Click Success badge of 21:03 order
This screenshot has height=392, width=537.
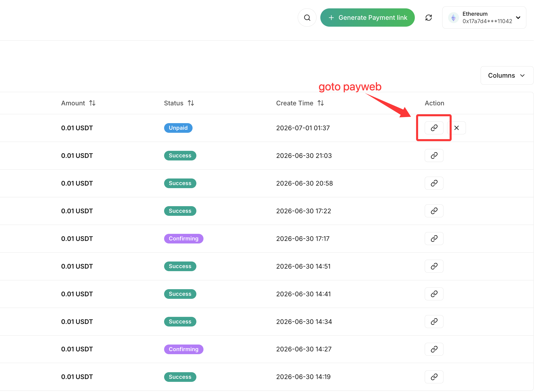180,155
